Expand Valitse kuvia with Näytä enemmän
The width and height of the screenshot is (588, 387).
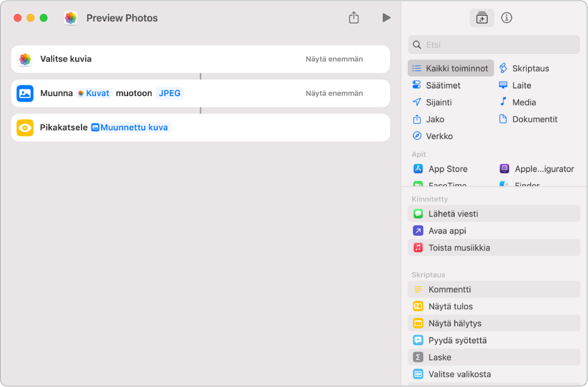334,59
